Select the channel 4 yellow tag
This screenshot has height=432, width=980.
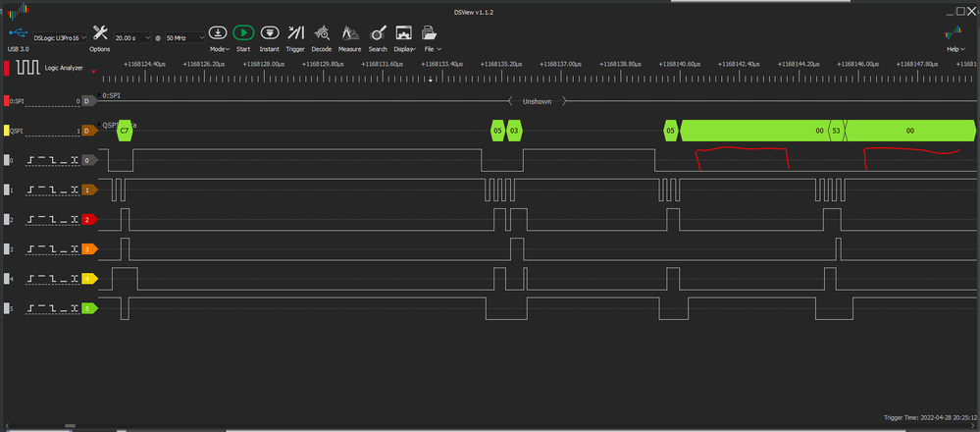click(89, 279)
